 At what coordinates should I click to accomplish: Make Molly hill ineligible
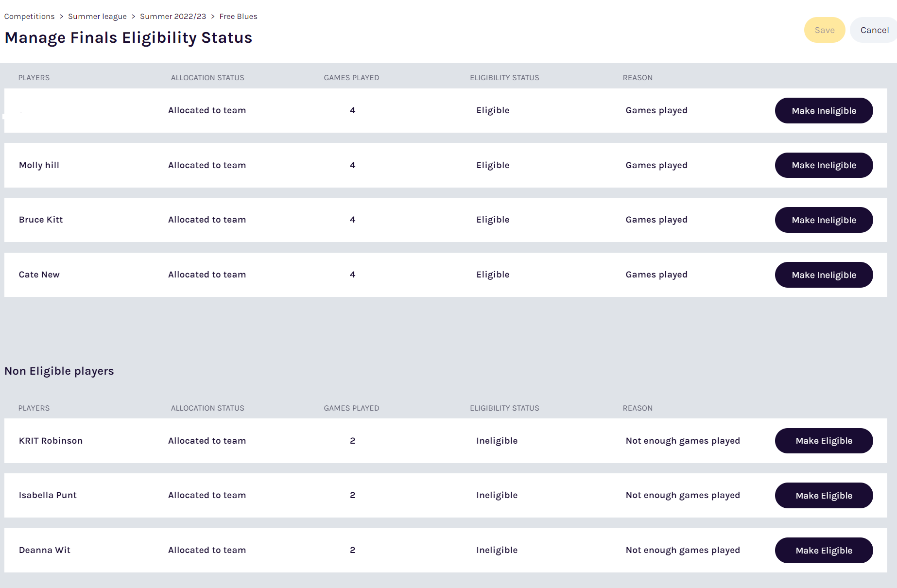[824, 165]
